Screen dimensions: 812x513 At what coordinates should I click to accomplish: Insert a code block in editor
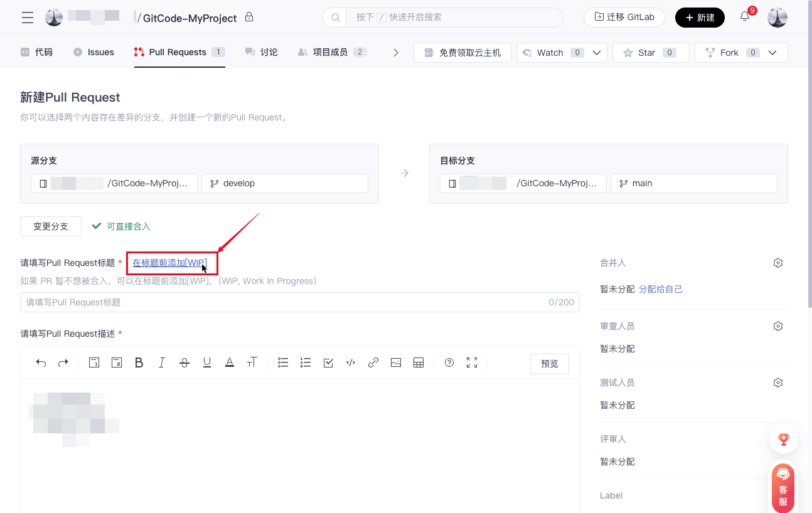[x=351, y=362]
